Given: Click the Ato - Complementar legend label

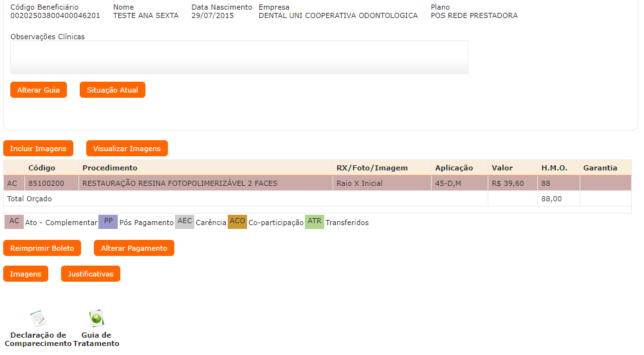Looking at the screenshot, I should (x=61, y=223).
